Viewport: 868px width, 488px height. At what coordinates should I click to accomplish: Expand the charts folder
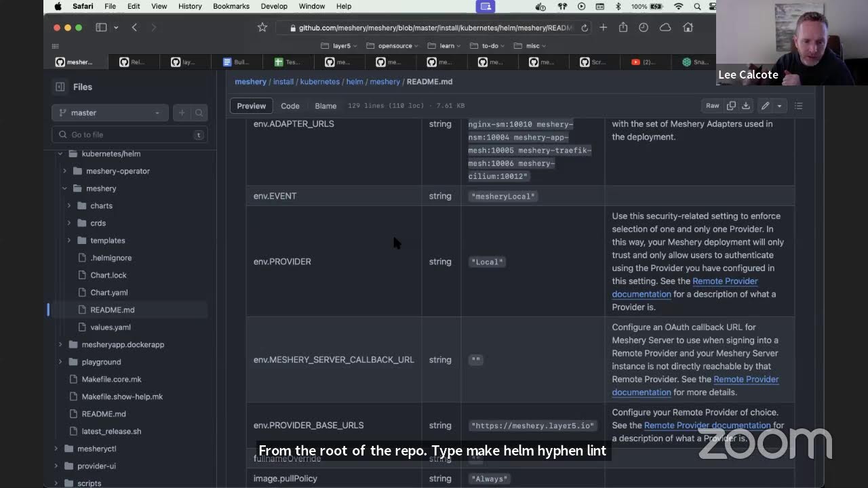[x=68, y=205]
